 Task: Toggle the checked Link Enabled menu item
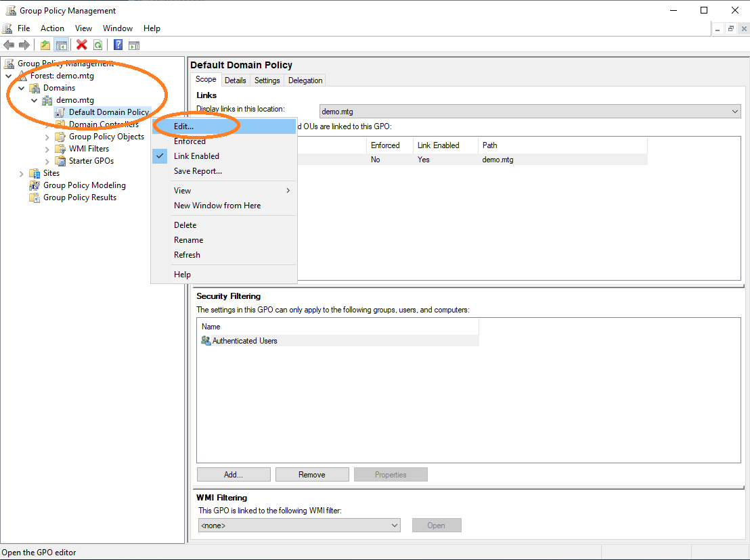tap(196, 156)
